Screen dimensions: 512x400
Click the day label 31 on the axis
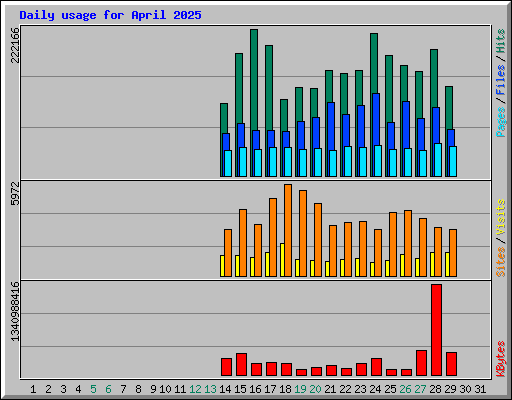[x=480, y=389]
